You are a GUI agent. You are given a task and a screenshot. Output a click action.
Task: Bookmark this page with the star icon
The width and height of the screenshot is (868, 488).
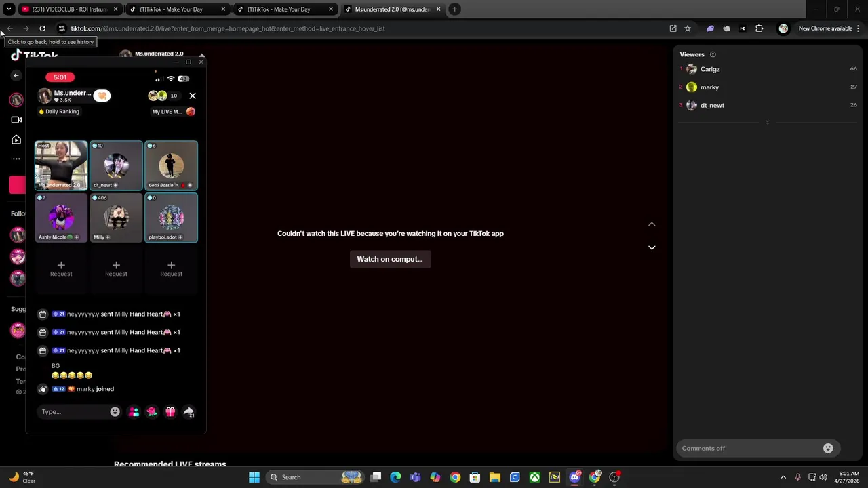pyautogui.click(x=688, y=28)
